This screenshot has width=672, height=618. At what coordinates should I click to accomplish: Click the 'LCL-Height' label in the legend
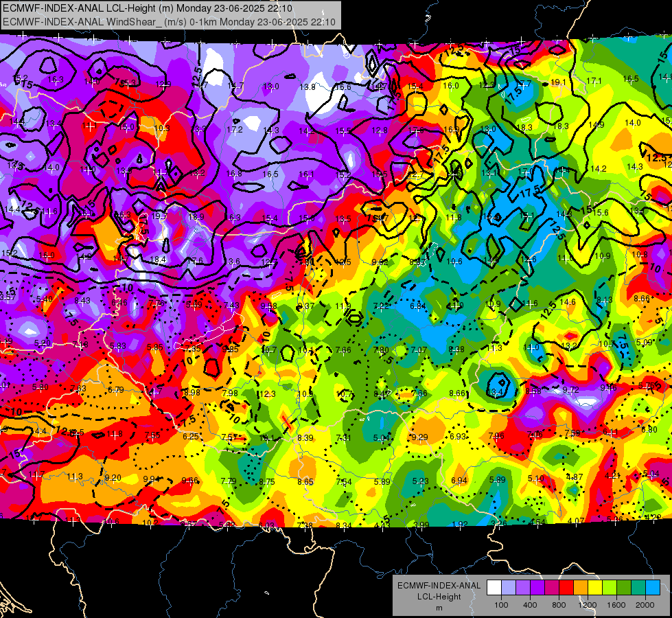click(439, 597)
